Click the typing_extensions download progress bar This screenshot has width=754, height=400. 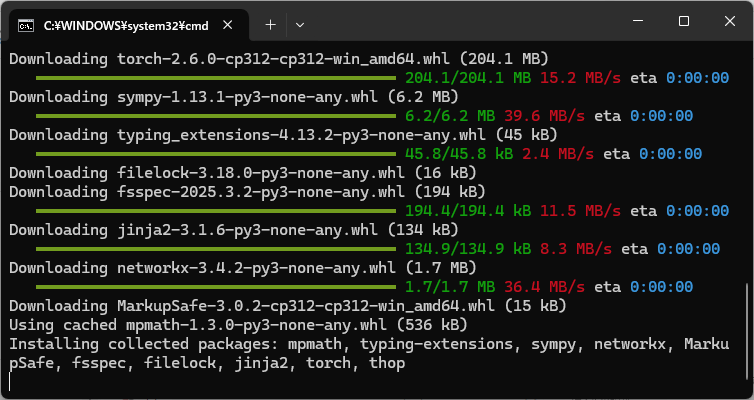216,154
